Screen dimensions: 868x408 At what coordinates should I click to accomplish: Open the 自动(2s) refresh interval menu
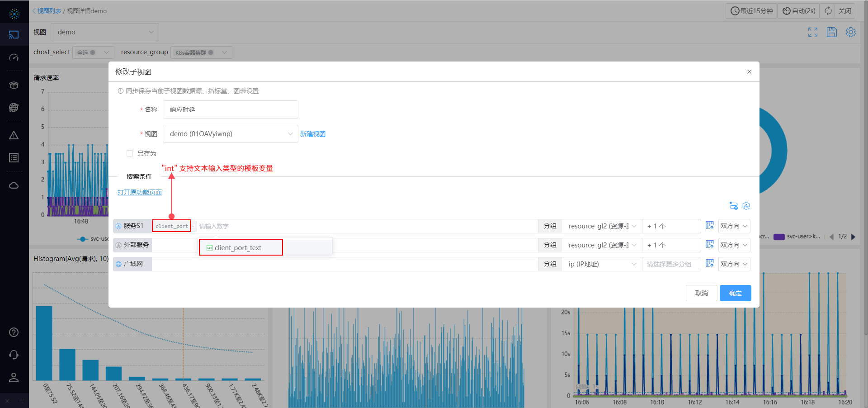798,10
